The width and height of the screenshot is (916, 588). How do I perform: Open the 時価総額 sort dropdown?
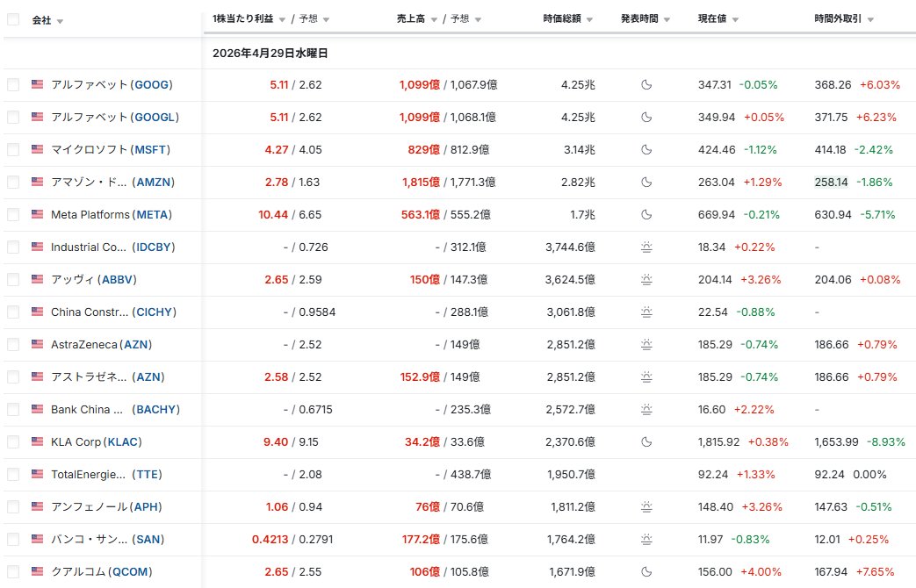589,20
